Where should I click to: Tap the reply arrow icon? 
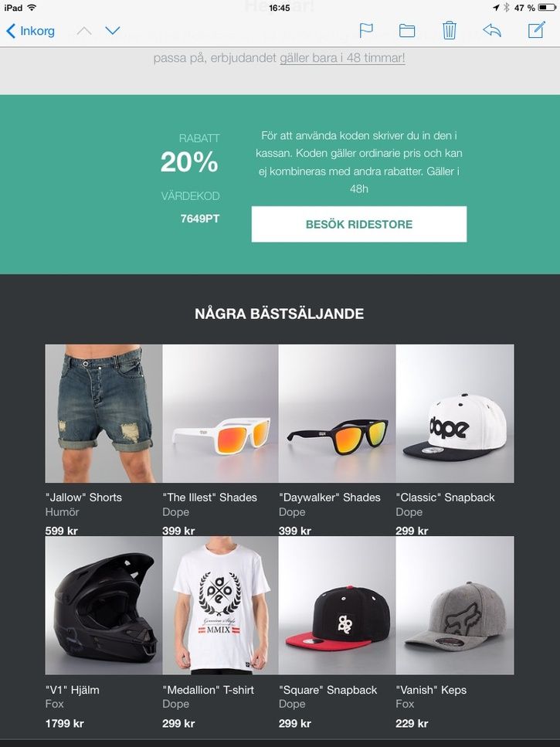coord(492,30)
